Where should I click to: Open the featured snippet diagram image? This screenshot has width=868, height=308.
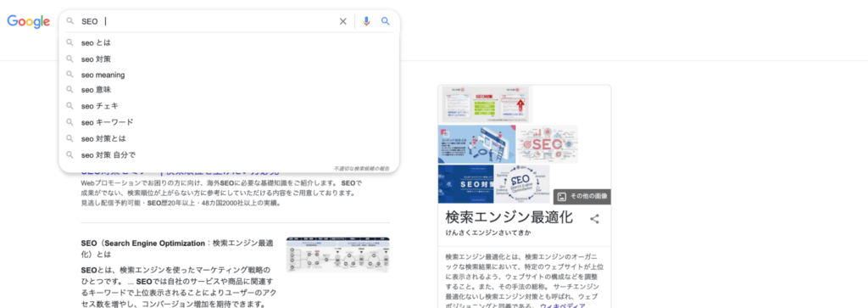coord(337,255)
